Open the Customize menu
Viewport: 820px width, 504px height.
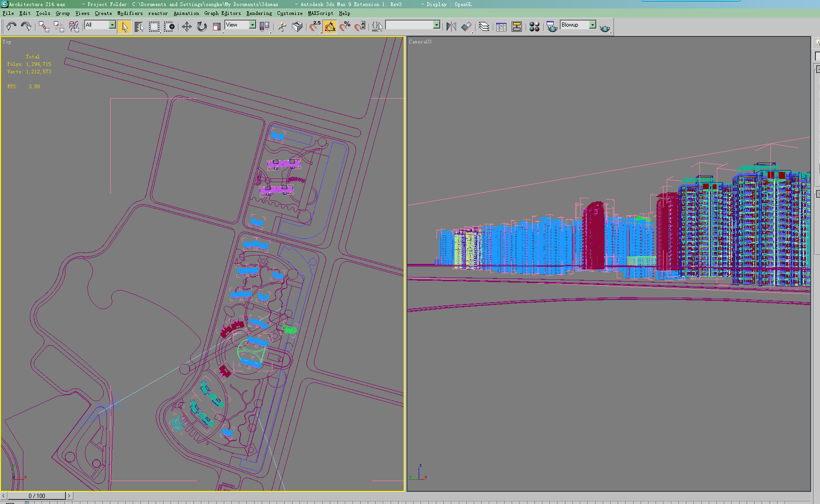[x=290, y=13]
